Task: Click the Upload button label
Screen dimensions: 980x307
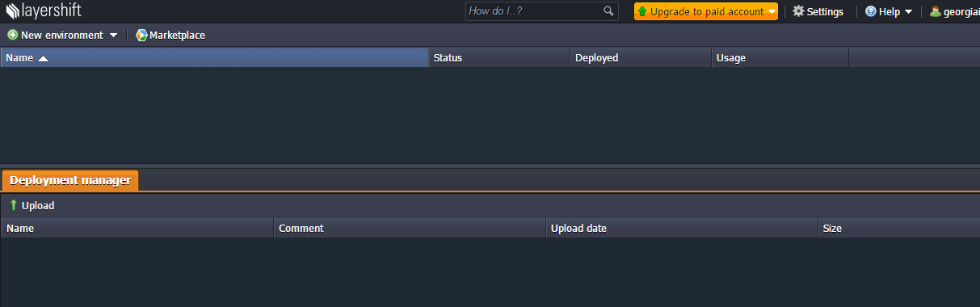Action: [38, 205]
